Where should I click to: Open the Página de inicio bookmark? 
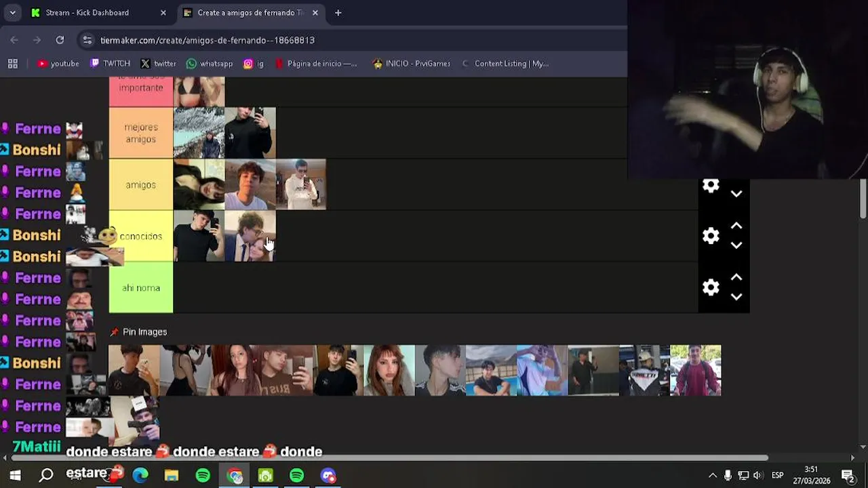point(316,64)
